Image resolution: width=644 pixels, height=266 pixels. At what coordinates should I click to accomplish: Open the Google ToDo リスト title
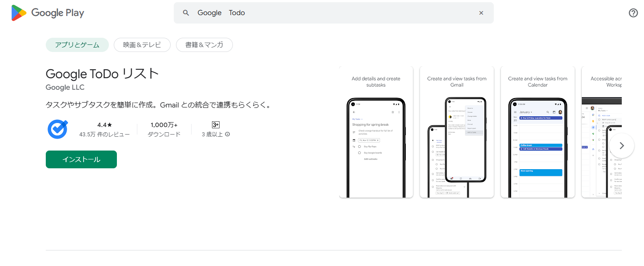tap(102, 73)
